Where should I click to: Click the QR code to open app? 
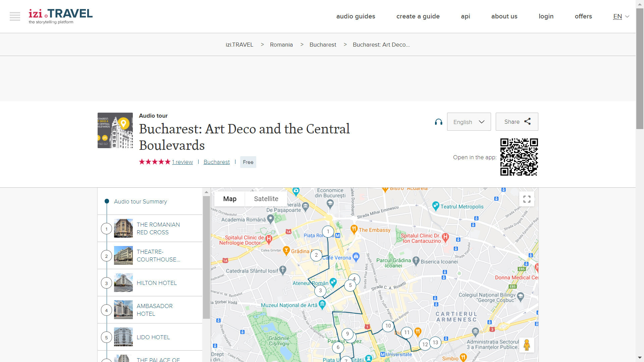click(519, 157)
